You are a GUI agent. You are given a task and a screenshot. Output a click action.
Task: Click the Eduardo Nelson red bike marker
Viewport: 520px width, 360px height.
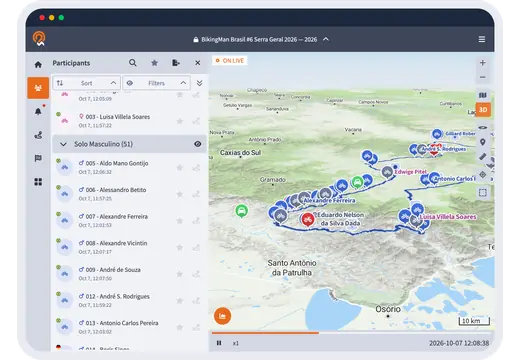308,220
